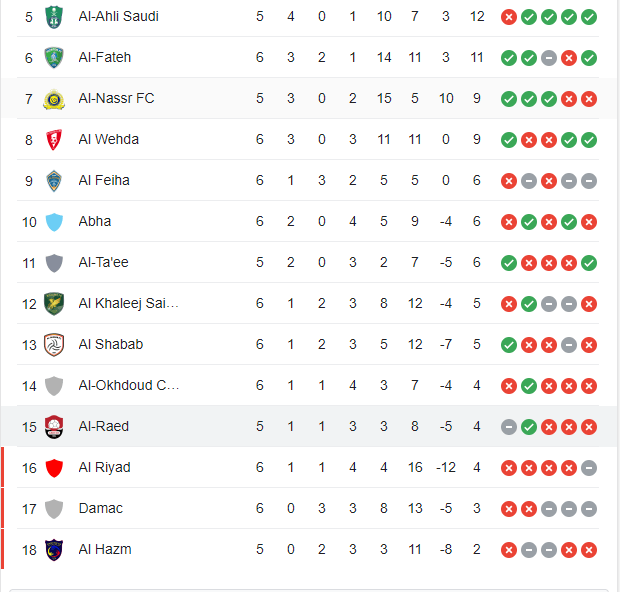Image resolution: width=620 pixels, height=592 pixels.
Task: Click the Al-Fateh team logo
Action: click(x=54, y=58)
